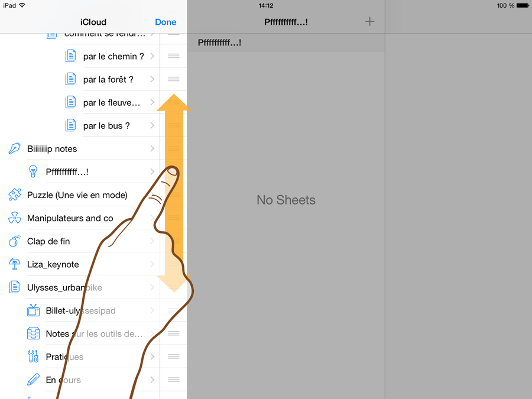Screen dimensions: 532x399
Task: Tap the pen nib icon of Biiiiiiip notes
Action: pyautogui.click(x=14, y=148)
